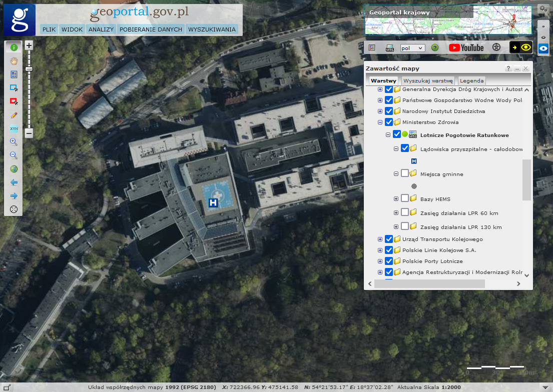Open the YouTube channel link
This screenshot has height=392, width=553.
point(466,47)
